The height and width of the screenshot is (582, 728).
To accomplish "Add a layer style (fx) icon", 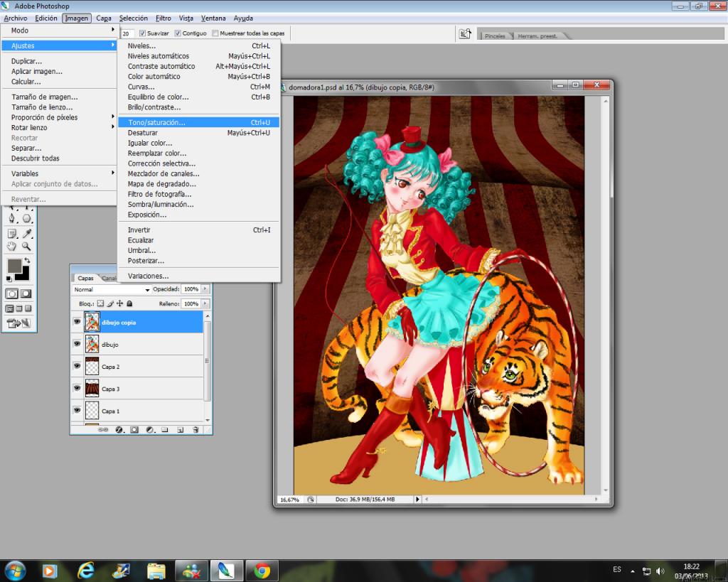I will point(119,430).
